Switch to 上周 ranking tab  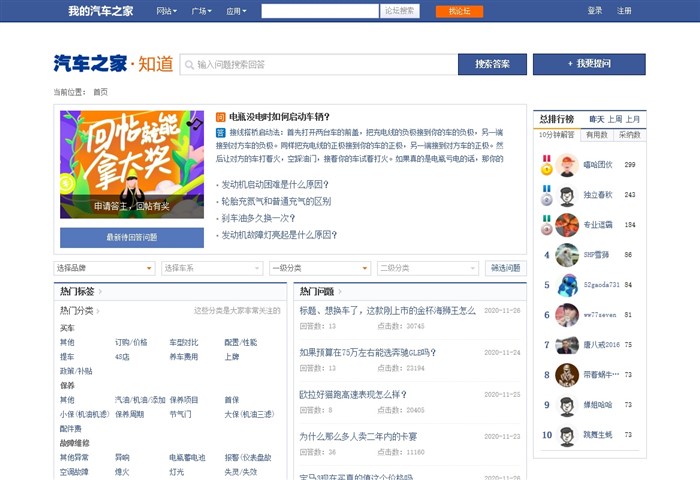(x=614, y=119)
